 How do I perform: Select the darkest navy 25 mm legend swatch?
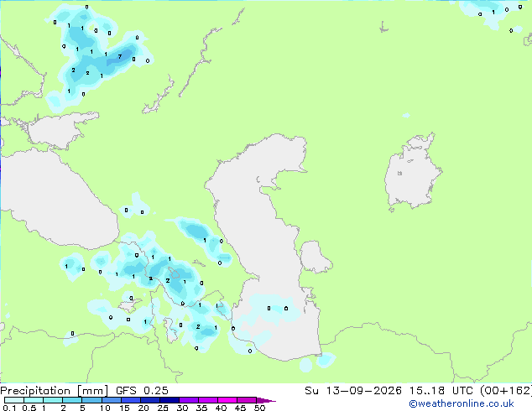pos(170,400)
